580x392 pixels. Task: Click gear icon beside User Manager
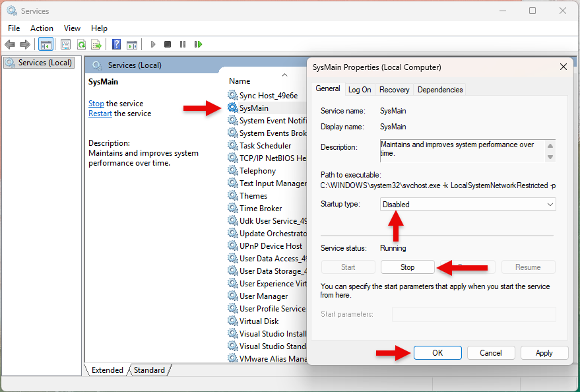[x=233, y=296]
